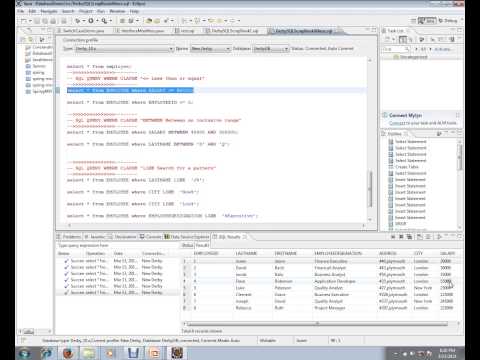Click the horizontal scrollbar of the results table

tap(317, 324)
